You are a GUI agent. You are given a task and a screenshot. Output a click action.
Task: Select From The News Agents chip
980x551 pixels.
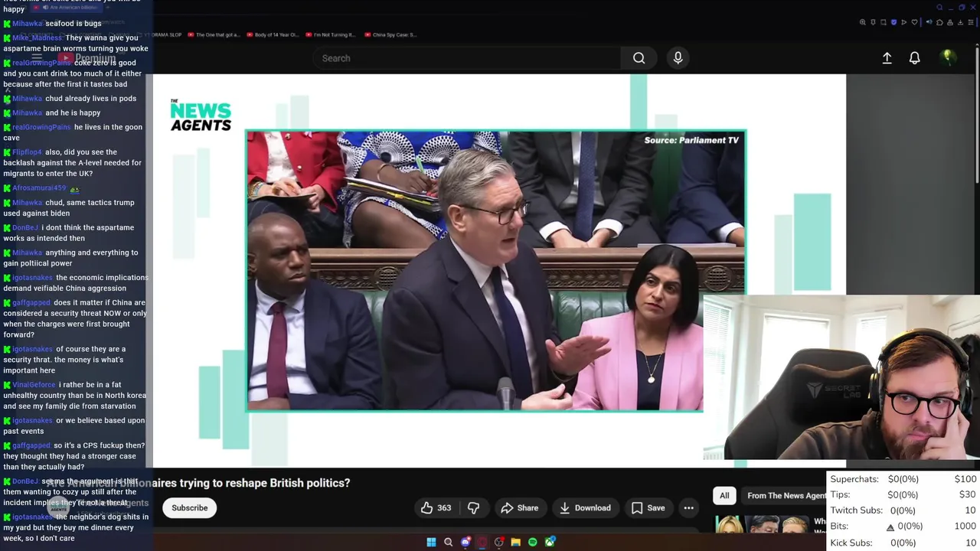pyautogui.click(x=785, y=496)
